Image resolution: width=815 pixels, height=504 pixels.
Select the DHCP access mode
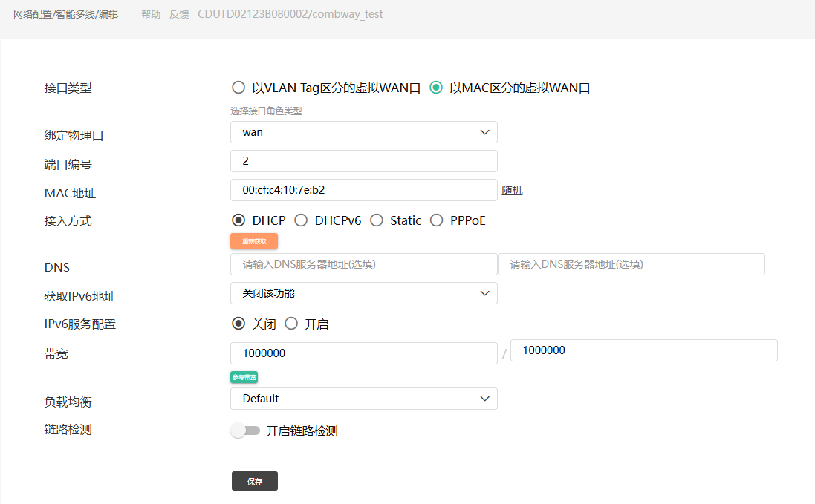coord(238,220)
